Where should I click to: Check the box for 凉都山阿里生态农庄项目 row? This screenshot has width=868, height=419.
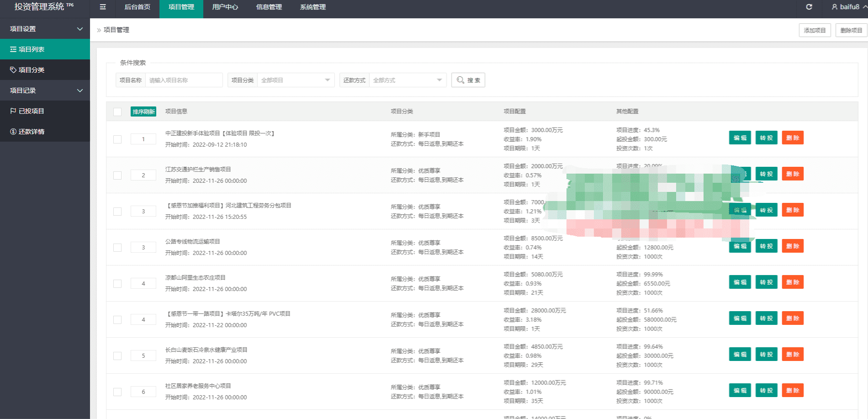117,284
